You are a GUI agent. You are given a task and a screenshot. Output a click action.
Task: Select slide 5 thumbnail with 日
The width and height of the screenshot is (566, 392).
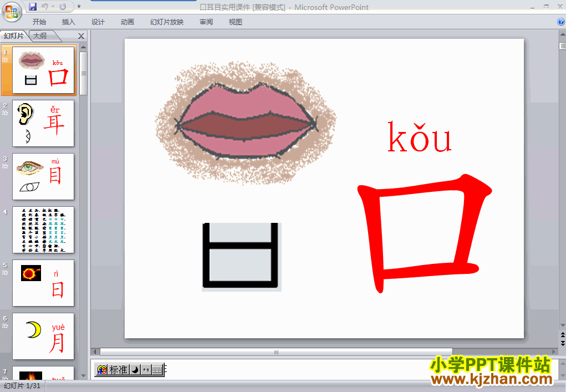coord(43,283)
